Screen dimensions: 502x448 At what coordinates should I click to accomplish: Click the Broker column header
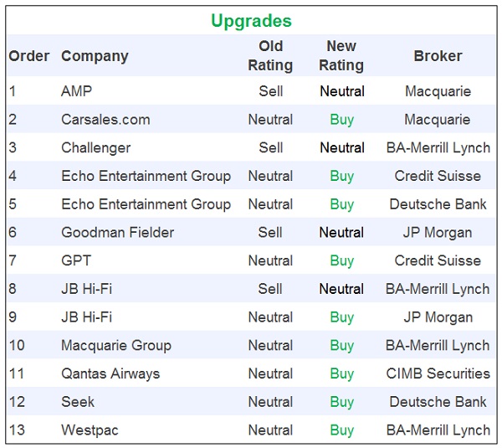tap(438, 56)
